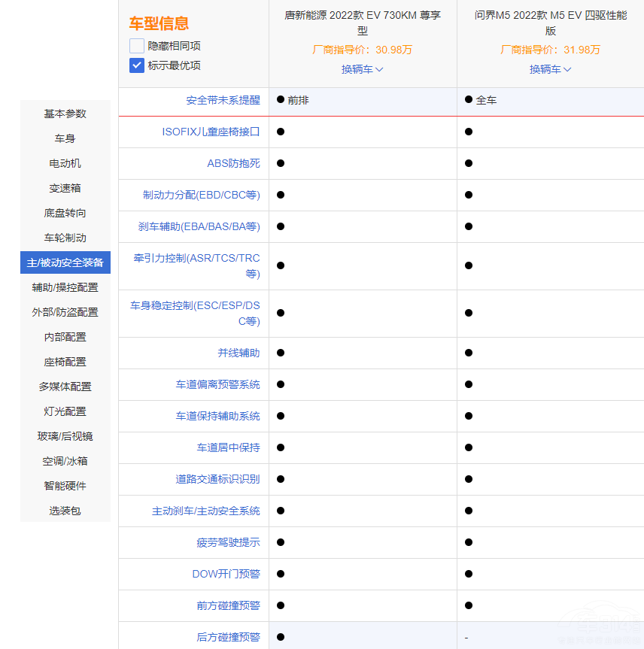
Task: Go to 车身 section in sidebar
Action: (x=65, y=138)
